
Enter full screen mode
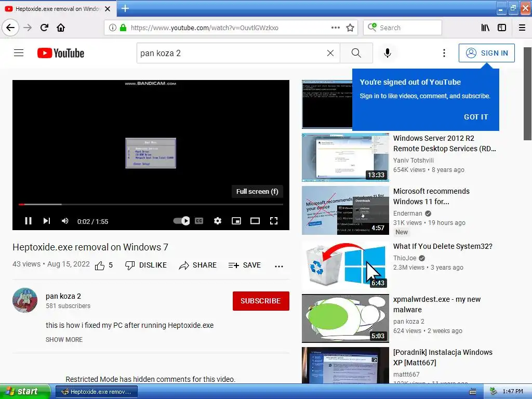[273, 221]
